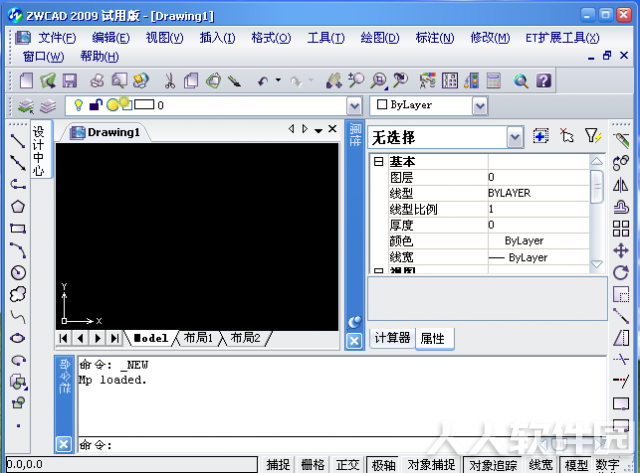Click the New drawing icon
The height and width of the screenshot is (473, 640).
(x=27, y=80)
